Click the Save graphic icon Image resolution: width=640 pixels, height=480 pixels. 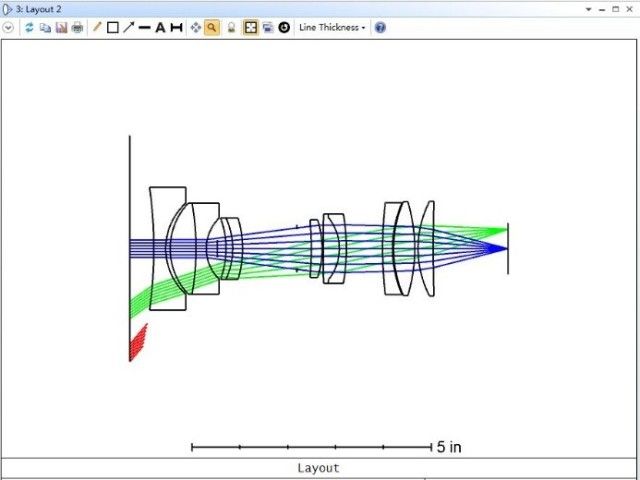coord(61,28)
